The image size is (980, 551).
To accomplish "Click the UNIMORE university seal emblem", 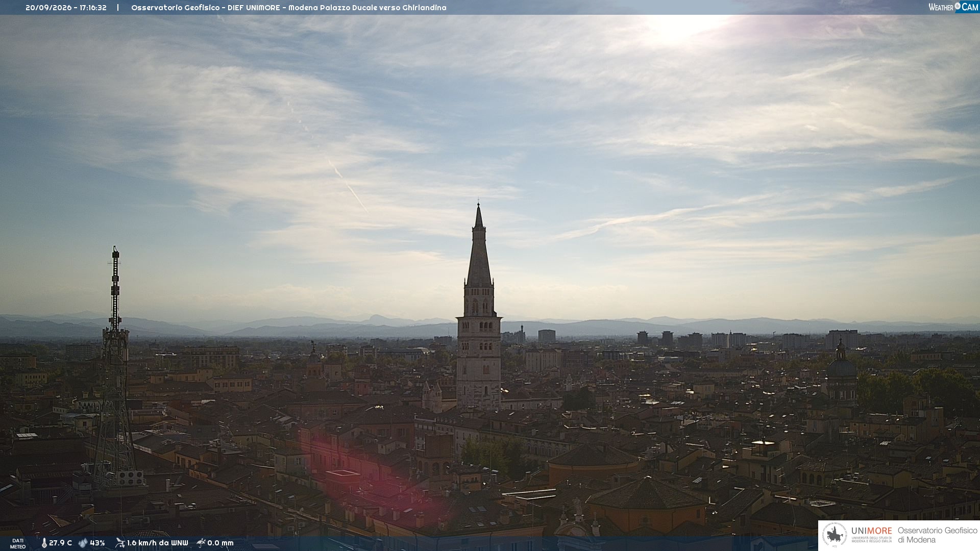I will [835, 535].
